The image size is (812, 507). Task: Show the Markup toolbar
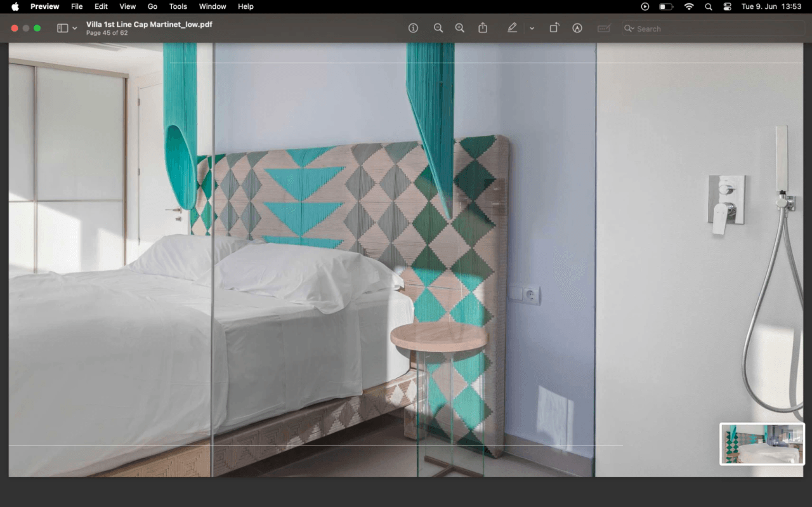(x=577, y=29)
